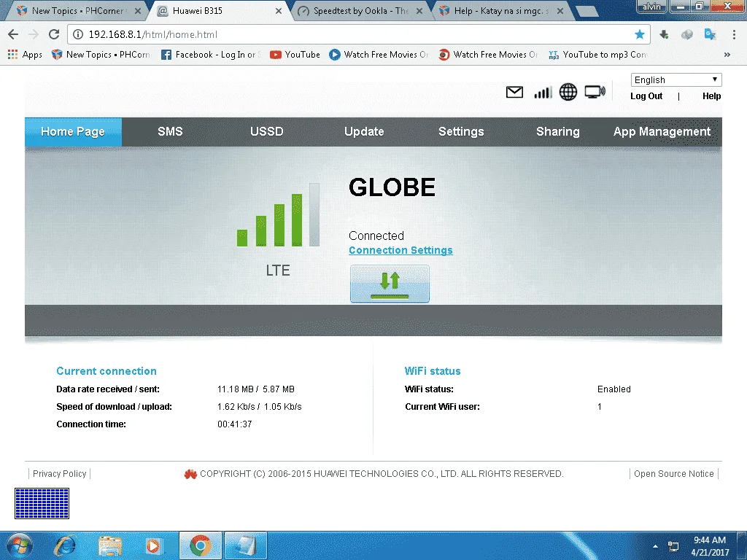The height and width of the screenshot is (560, 747).
Task: Open the New Topics PHCorner bookmark
Action: (x=101, y=55)
